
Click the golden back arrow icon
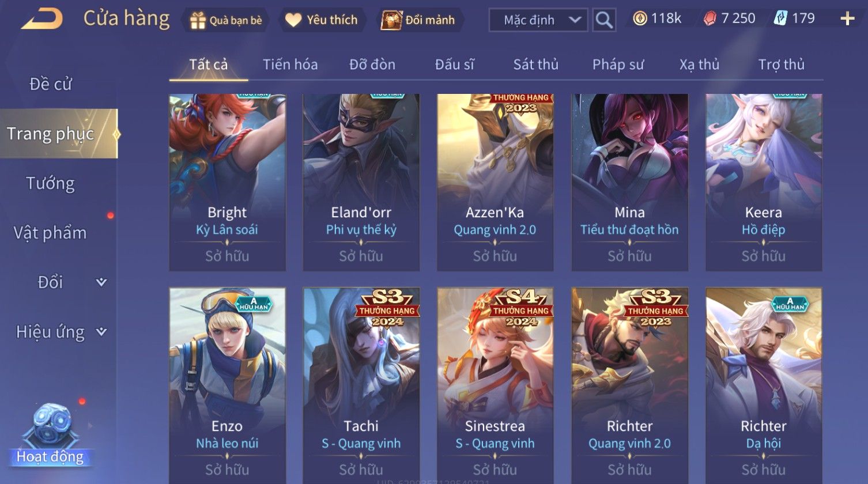[42, 18]
